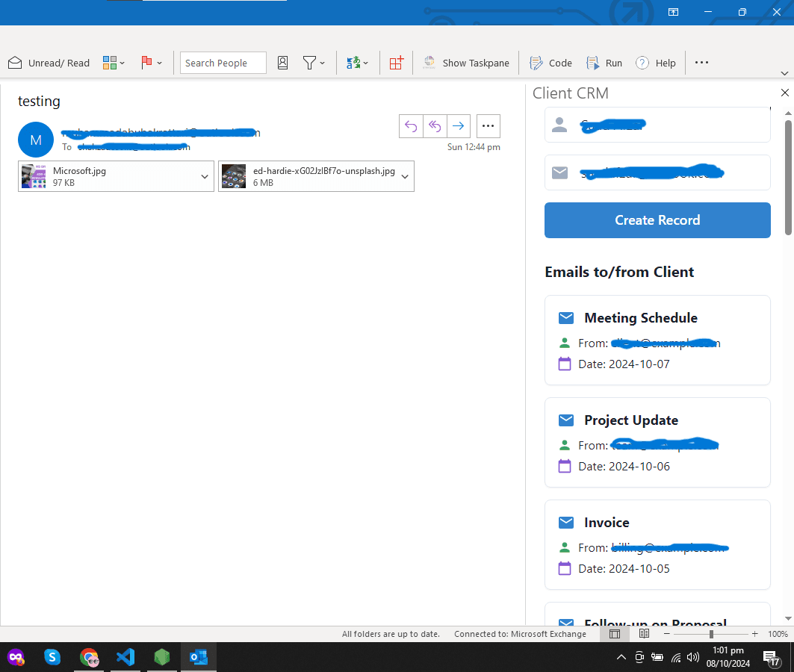Open the notification center icon
The image size is (794, 672).
[x=771, y=658]
